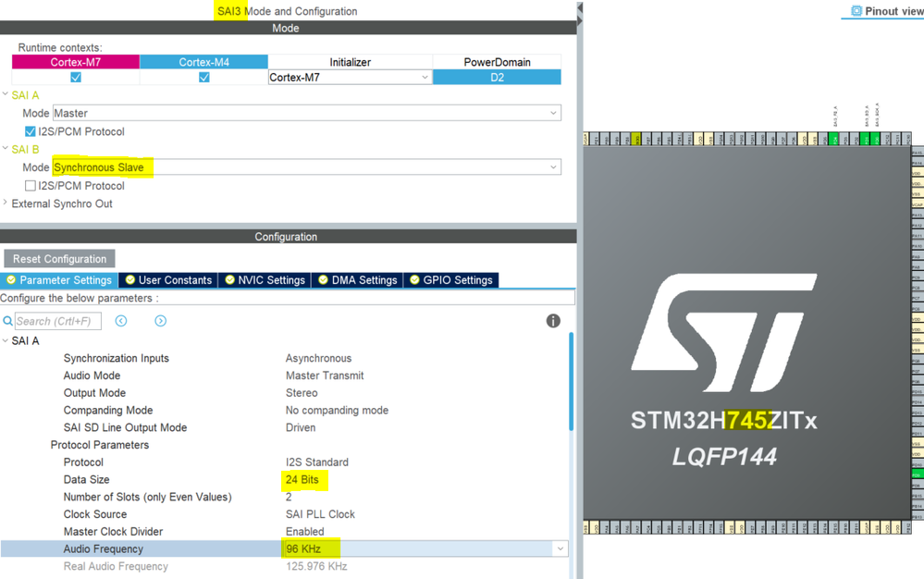This screenshot has height=579, width=924.
Task: Click the Stereo output mode value
Action: [x=302, y=393]
